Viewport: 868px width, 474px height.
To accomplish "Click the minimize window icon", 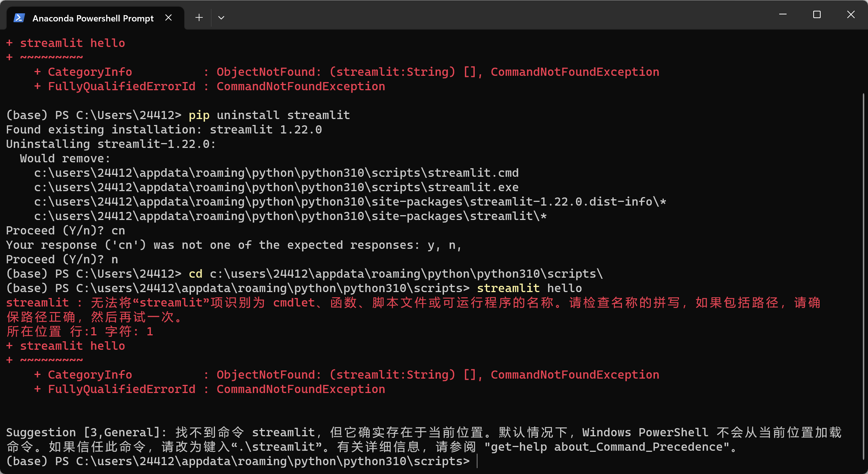I will 783,15.
